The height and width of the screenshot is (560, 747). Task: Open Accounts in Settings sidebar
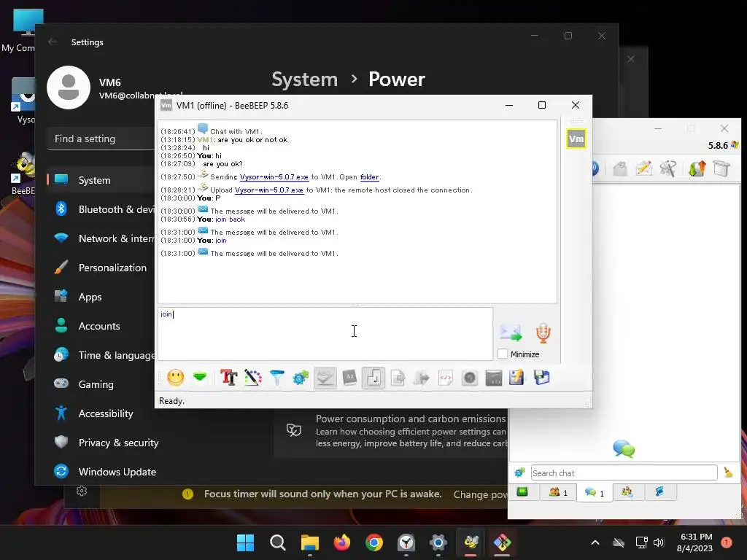coord(102,326)
